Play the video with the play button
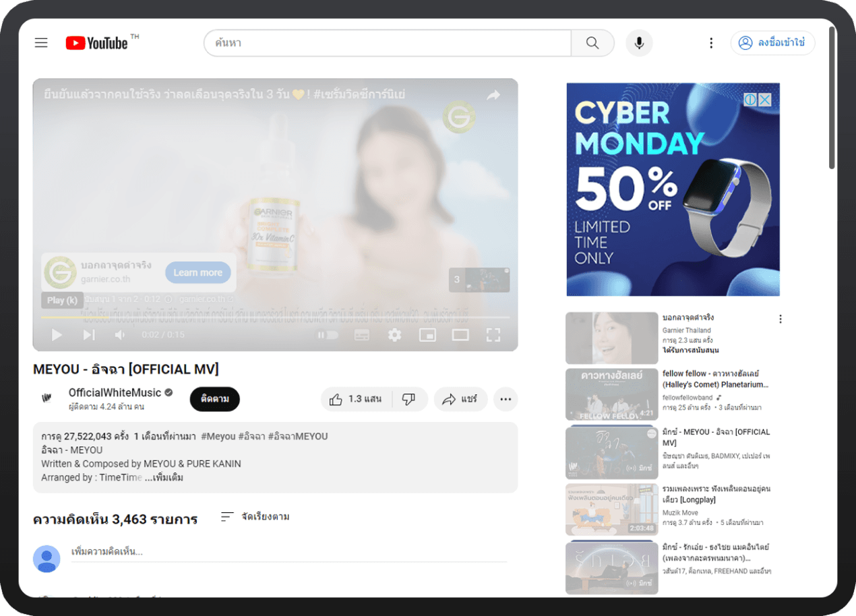Screen dimensions: 856x616 57,335
